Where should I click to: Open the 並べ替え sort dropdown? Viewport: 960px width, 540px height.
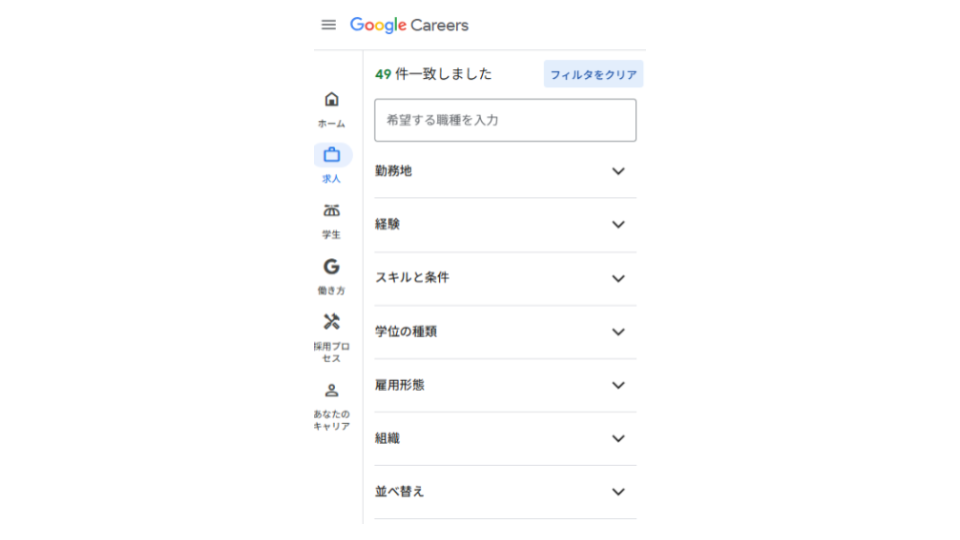(x=505, y=492)
